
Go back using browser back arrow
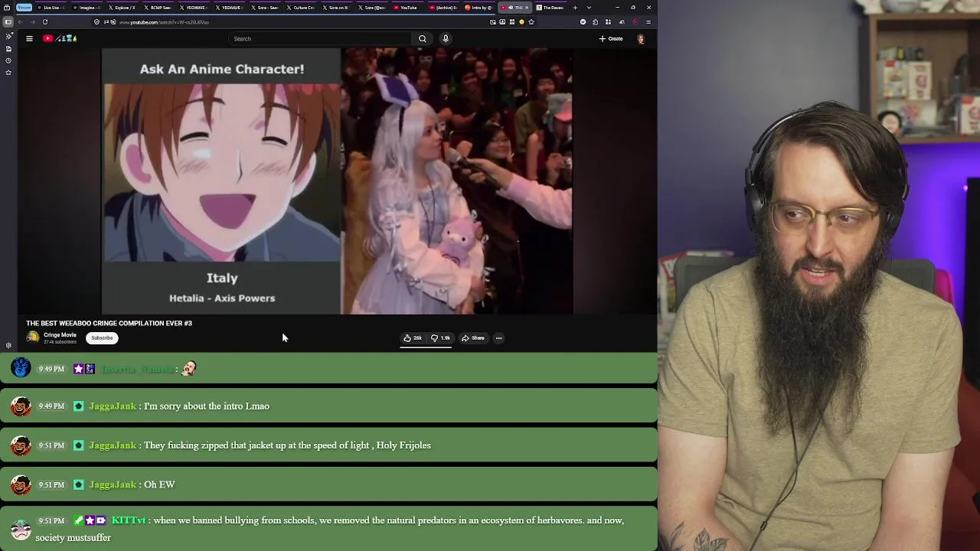coord(21,21)
